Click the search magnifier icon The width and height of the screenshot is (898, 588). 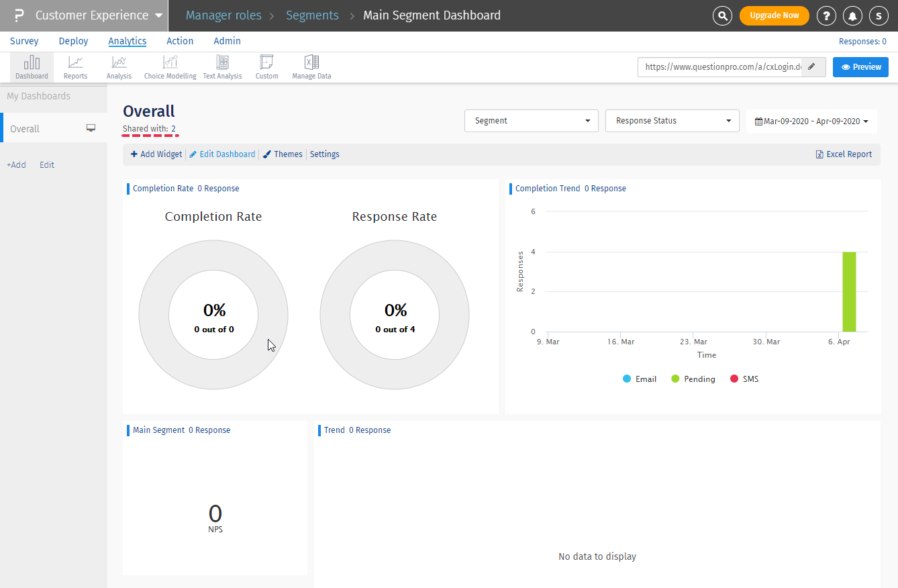coord(722,15)
